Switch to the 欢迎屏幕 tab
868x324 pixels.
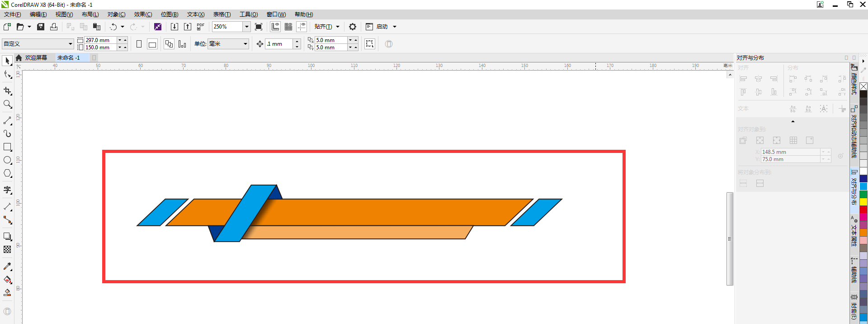(36, 58)
